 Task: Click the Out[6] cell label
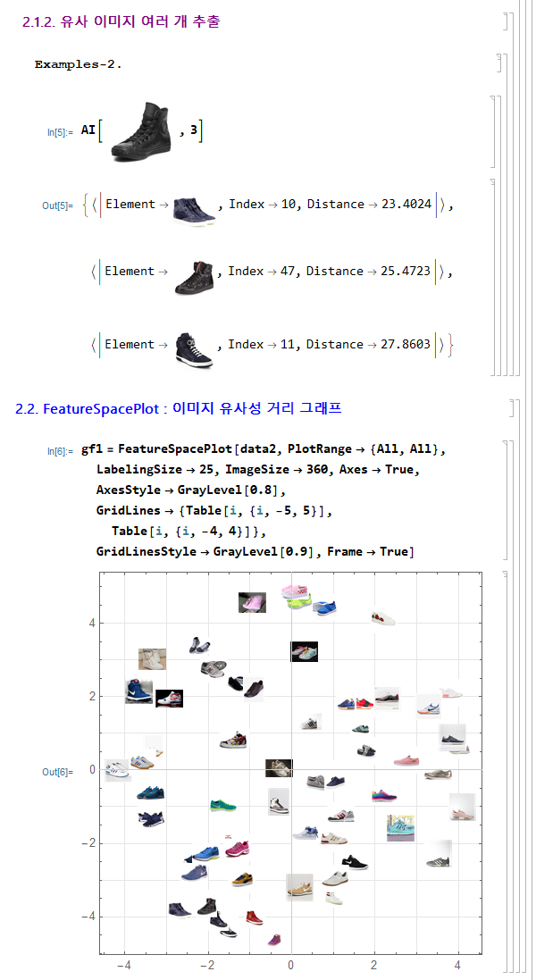click(57, 772)
